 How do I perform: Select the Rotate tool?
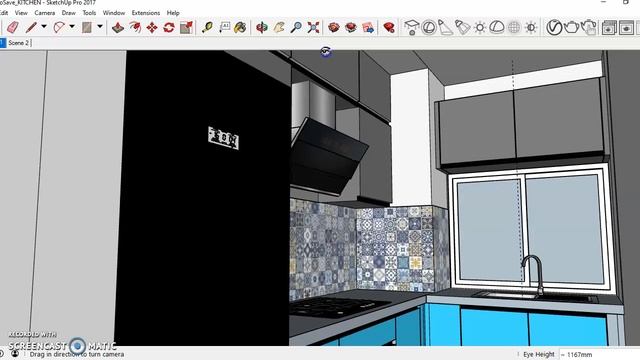(x=169, y=27)
